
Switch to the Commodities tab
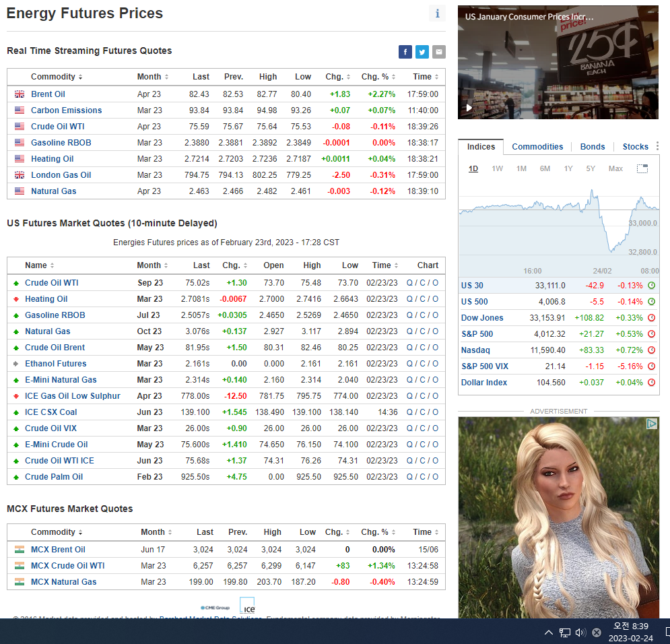click(x=537, y=147)
